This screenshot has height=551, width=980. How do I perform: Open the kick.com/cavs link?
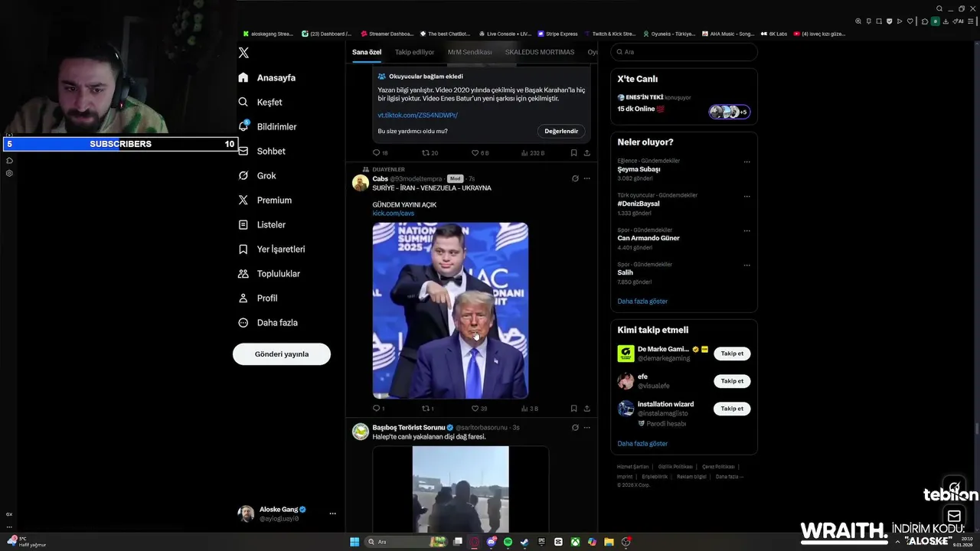click(394, 214)
